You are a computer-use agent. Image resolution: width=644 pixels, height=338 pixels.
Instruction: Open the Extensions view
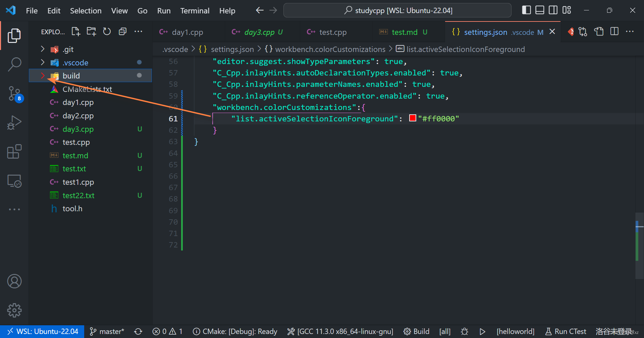pos(14,152)
